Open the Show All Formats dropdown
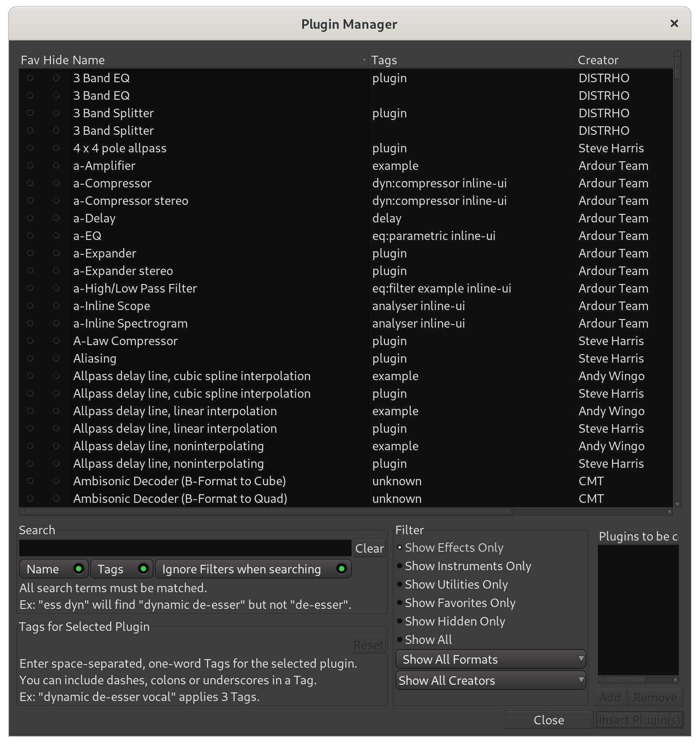The image size is (700, 745). point(490,660)
